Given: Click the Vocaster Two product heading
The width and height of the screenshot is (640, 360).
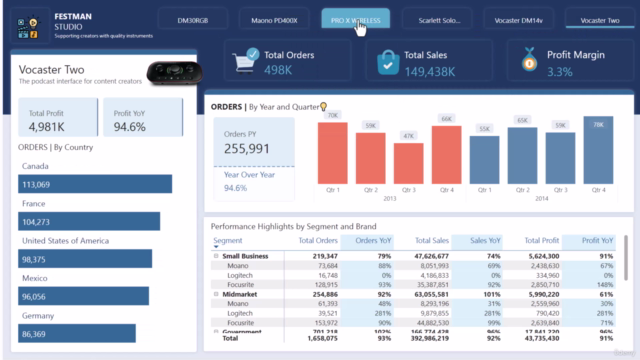Looking at the screenshot, I should (x=51, y=69).
